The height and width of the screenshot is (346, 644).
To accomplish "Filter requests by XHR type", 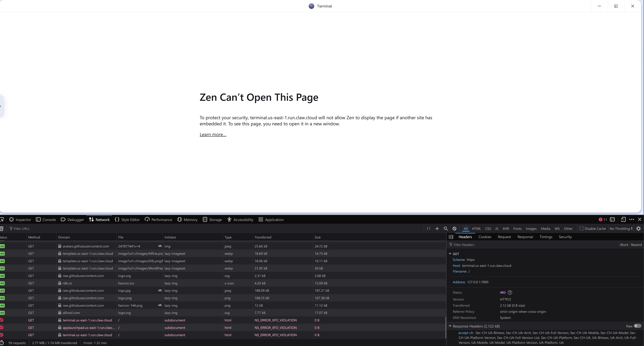I will coord(505,228).
